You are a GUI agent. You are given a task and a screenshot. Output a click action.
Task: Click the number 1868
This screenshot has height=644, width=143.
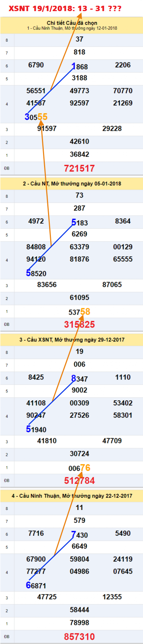point(80,66)
